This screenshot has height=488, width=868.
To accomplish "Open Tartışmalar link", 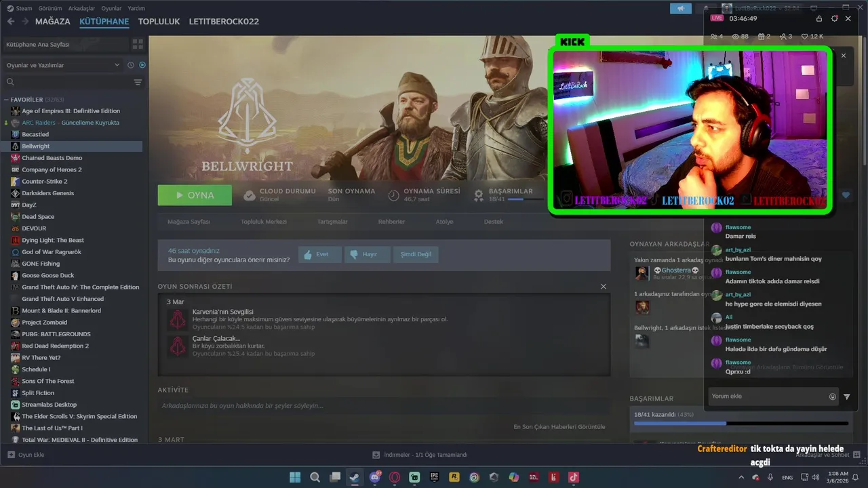I will (332, 222).
